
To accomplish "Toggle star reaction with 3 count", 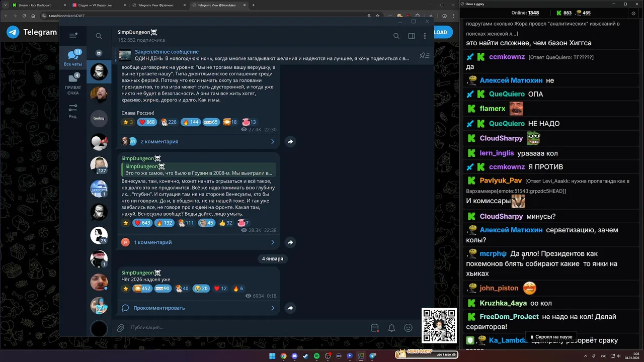I will pos(128,122).
